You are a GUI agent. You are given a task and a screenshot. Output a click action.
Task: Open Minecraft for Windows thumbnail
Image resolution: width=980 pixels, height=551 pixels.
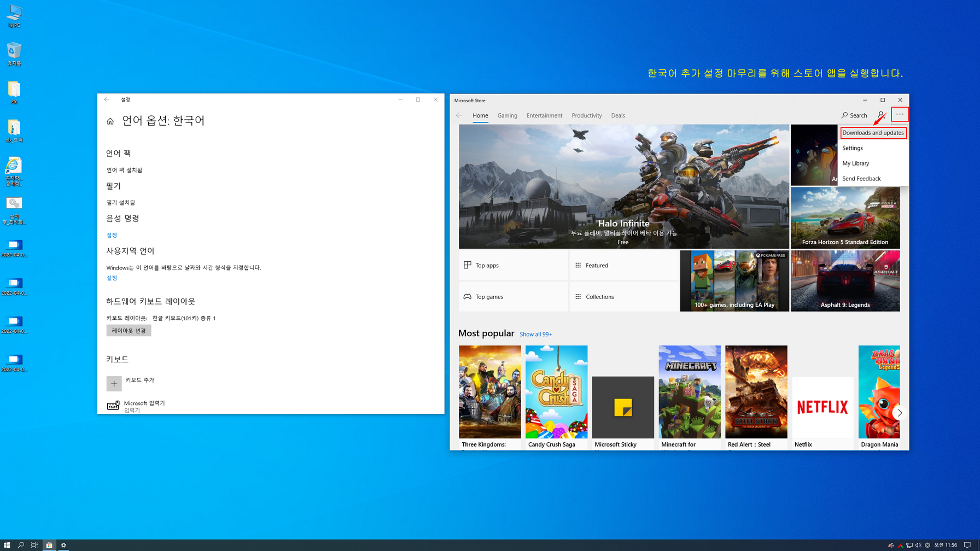(690, 392)
